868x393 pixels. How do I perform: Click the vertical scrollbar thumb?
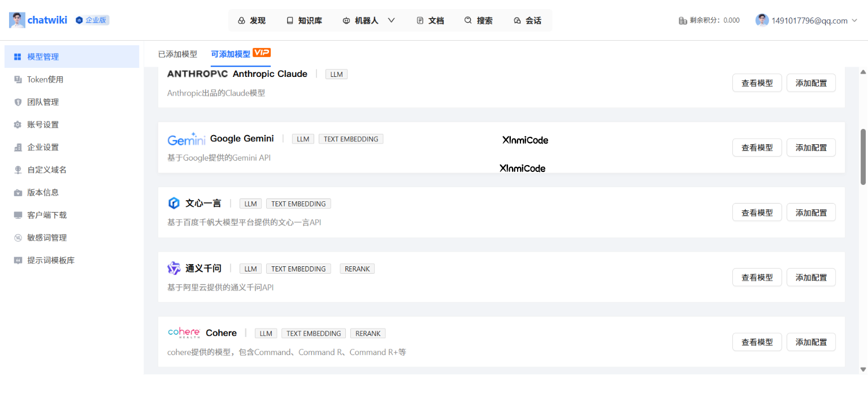(862, 155)
